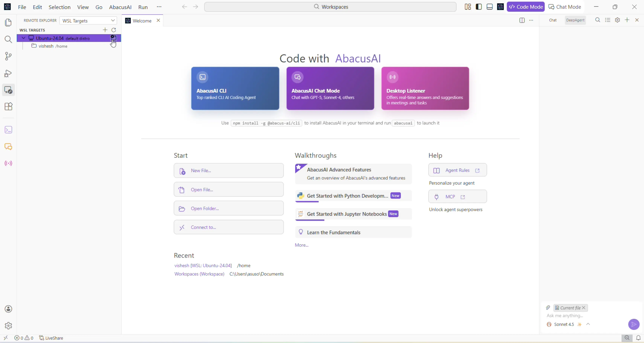Image resolution: width=644 pixels, height=343 pixels.
Task: Toggle primary side bar visibility
Action: click(479, 7)
